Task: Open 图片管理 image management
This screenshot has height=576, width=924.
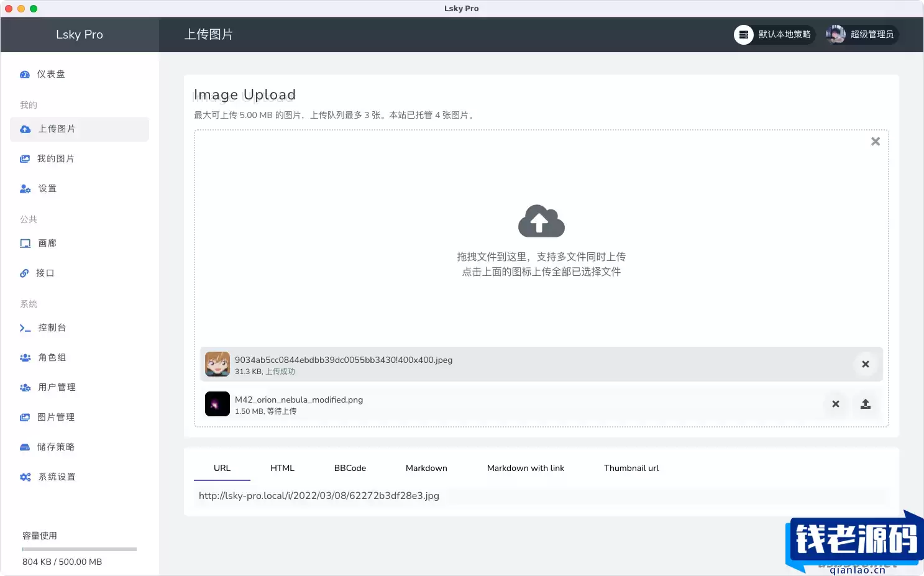Action: coord(80,418)
